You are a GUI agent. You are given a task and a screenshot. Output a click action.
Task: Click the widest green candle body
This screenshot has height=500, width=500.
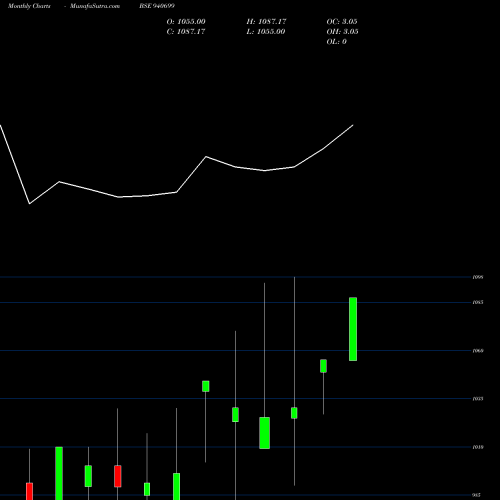pos(264,433)
